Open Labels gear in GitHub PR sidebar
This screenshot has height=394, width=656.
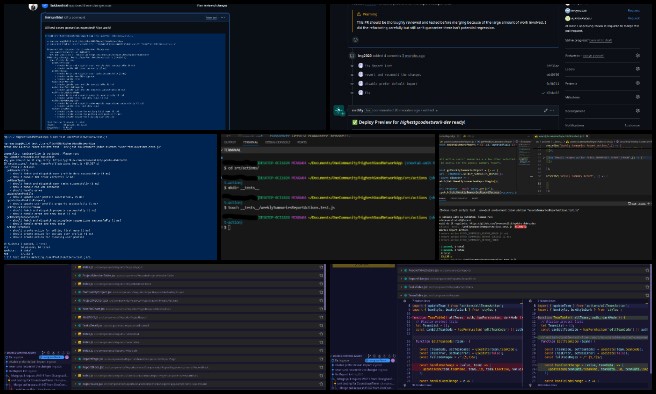pos(638,69)
